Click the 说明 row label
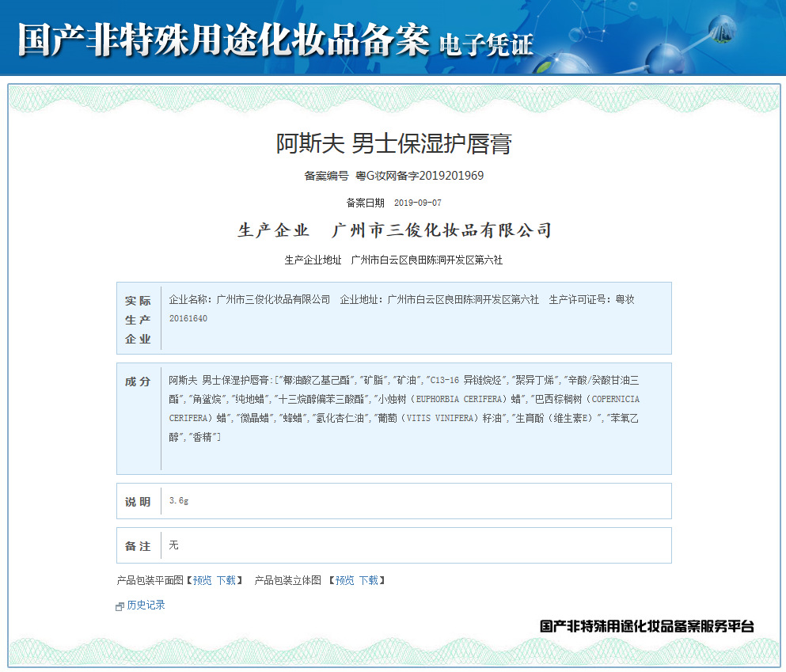 [138, 502]
